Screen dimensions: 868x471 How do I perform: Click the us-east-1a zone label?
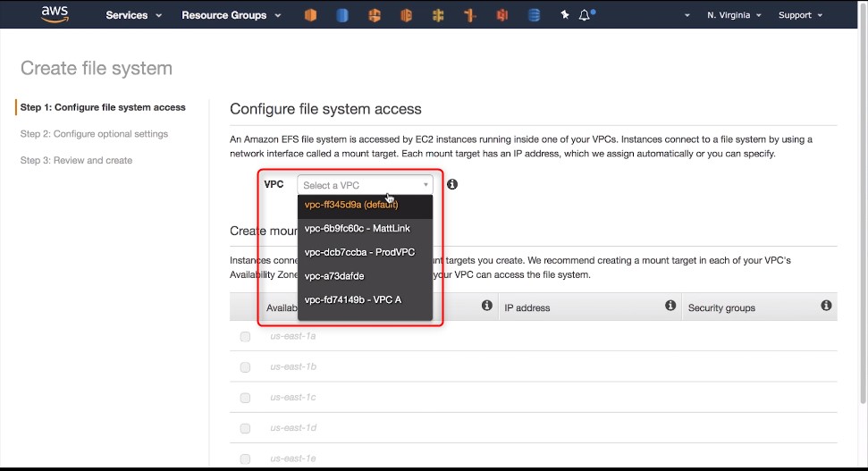(293, 336)
